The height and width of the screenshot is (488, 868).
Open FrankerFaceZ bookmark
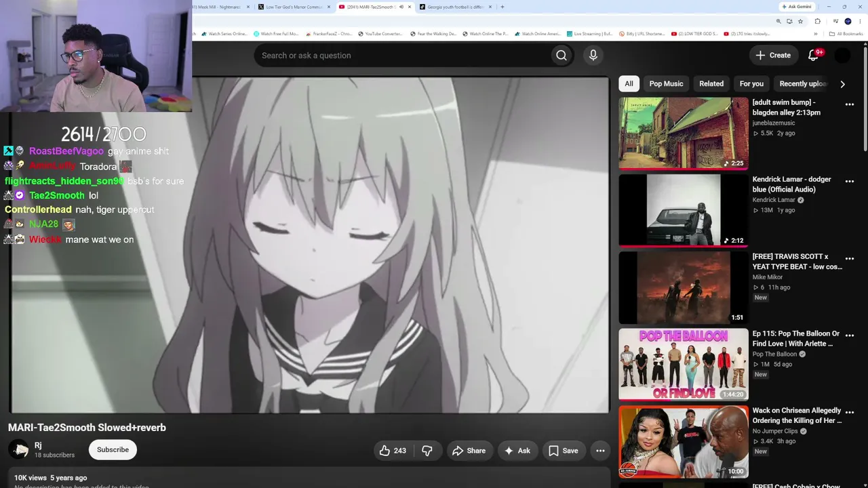point(328,34)
